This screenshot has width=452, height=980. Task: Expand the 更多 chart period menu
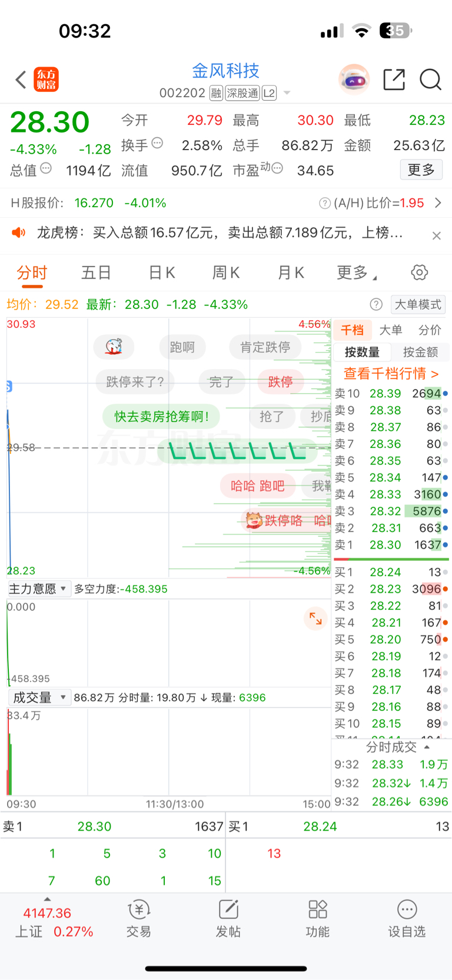point(357,273)
